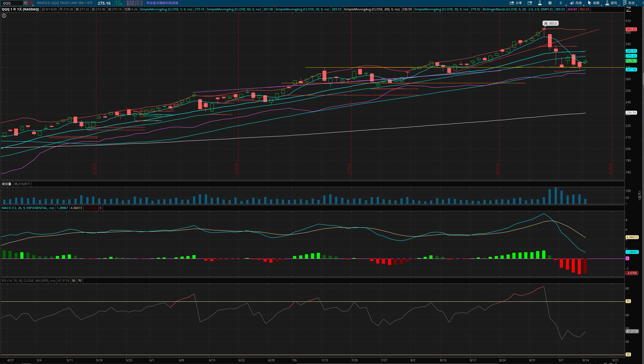This screenshot has height=364, width=644.
Task: Open the 研究 studies menu
Action: coord(611,3)
